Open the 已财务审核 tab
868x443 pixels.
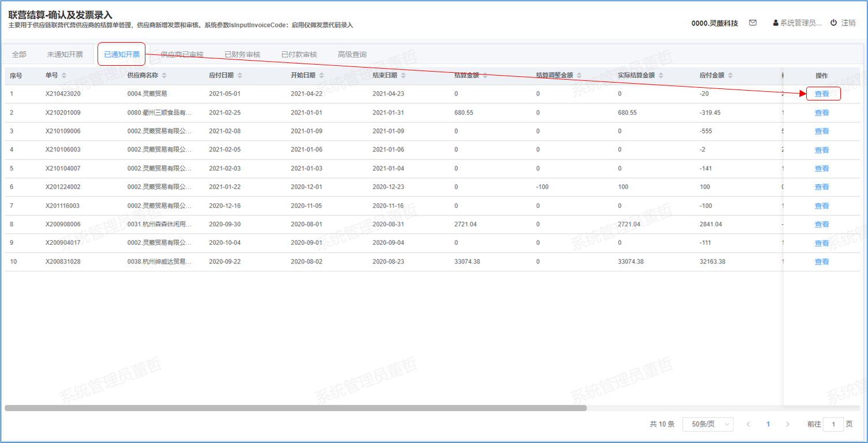click(x=242, y=54)
